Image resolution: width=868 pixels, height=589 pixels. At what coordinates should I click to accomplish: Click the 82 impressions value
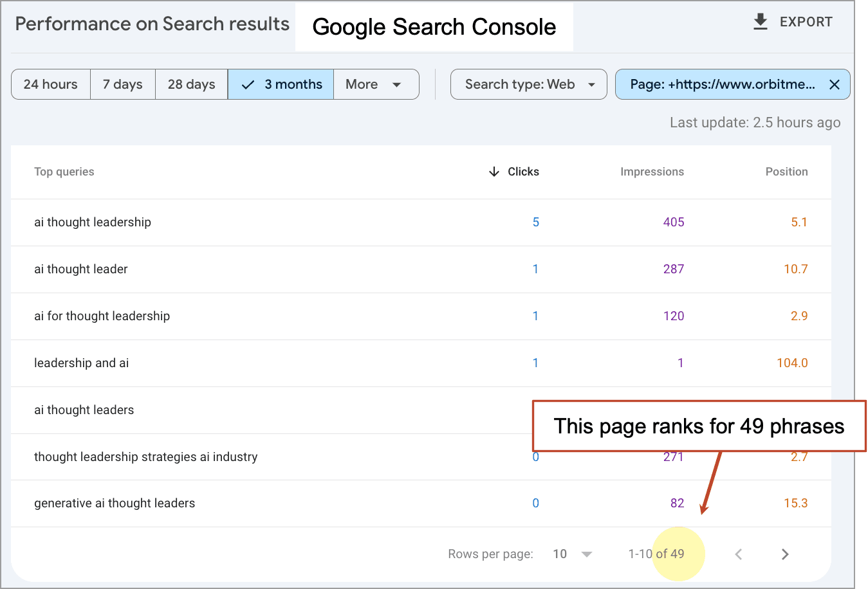click(678, 503)
